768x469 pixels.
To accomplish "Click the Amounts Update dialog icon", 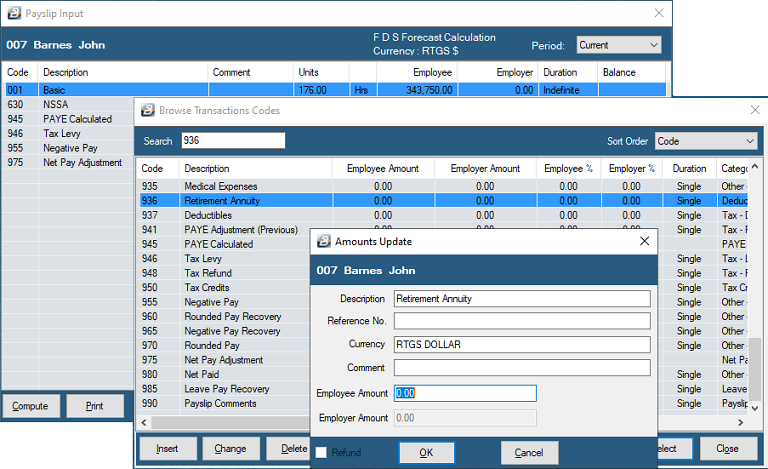I will (324, 241).
